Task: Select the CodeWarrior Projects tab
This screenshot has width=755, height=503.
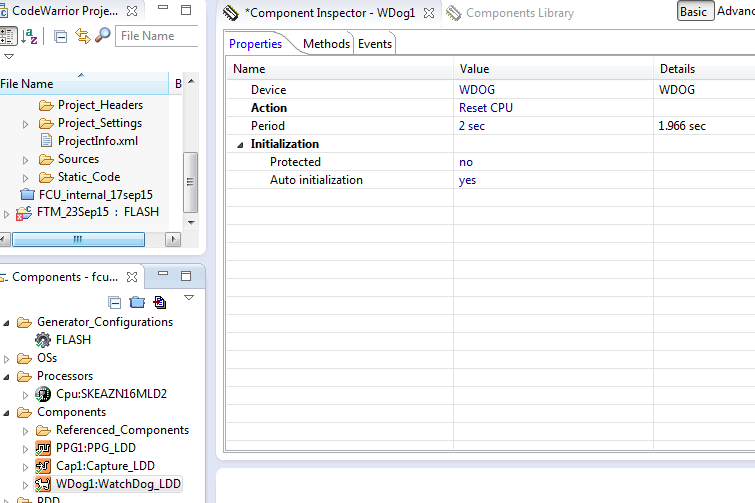Action: tap(65, 11)
